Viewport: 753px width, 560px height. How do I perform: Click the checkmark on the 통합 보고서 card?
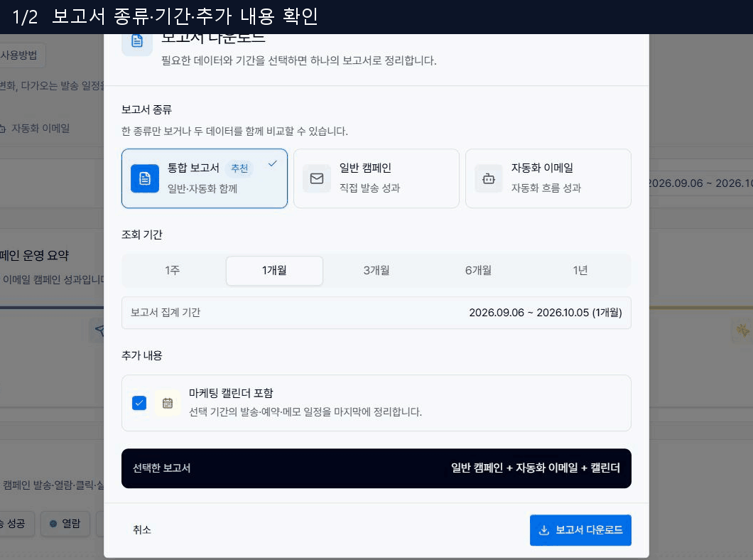(x=272, y=163)
